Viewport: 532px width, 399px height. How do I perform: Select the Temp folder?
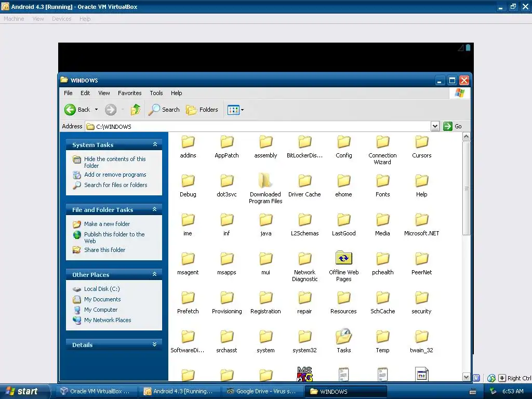pyautogui.click(x=382, y=342)
